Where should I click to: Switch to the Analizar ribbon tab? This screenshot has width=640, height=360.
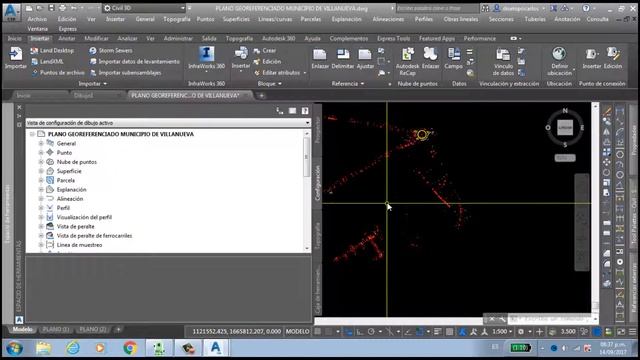(127, 38)
